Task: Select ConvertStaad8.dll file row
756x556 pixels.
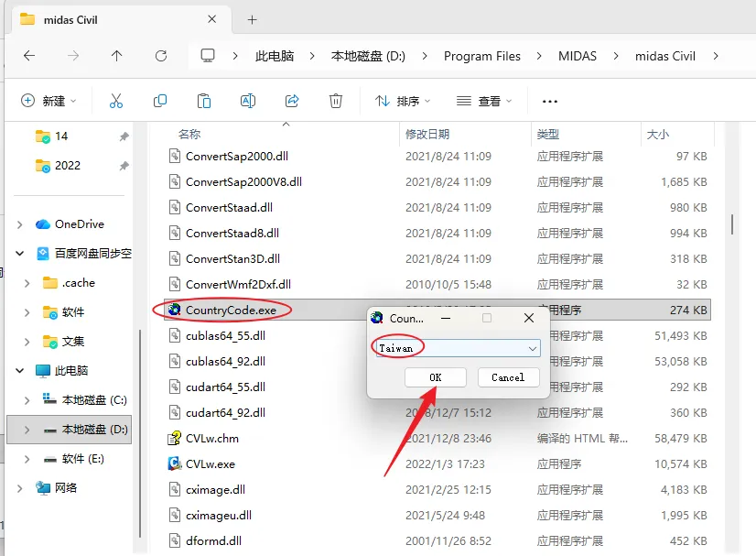Action: coord(437,233)
